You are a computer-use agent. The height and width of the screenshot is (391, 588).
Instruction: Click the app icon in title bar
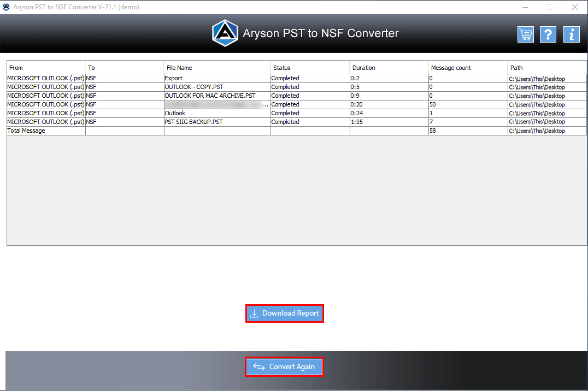pyautogui.click(x=6, y=7)
